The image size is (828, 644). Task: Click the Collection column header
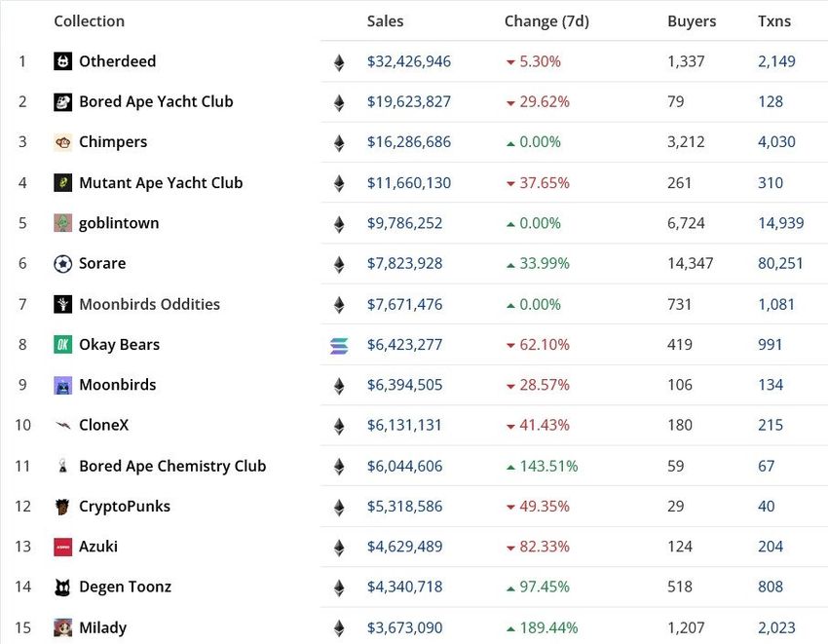click(x=89, y=20)
